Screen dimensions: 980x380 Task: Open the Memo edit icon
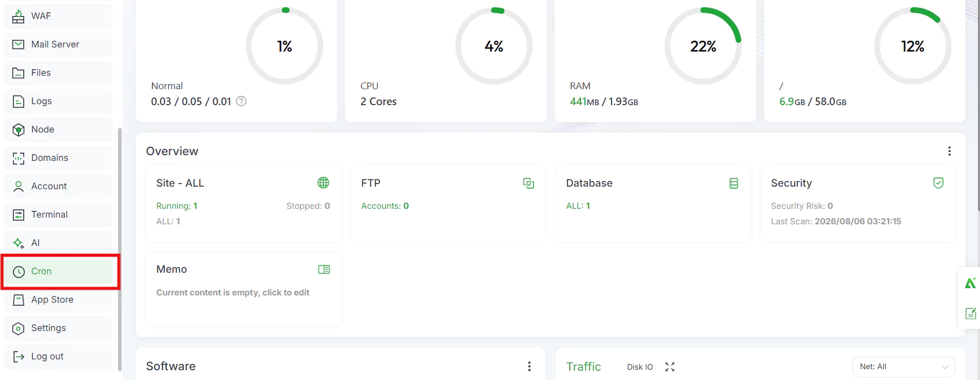tap(324, 269)
